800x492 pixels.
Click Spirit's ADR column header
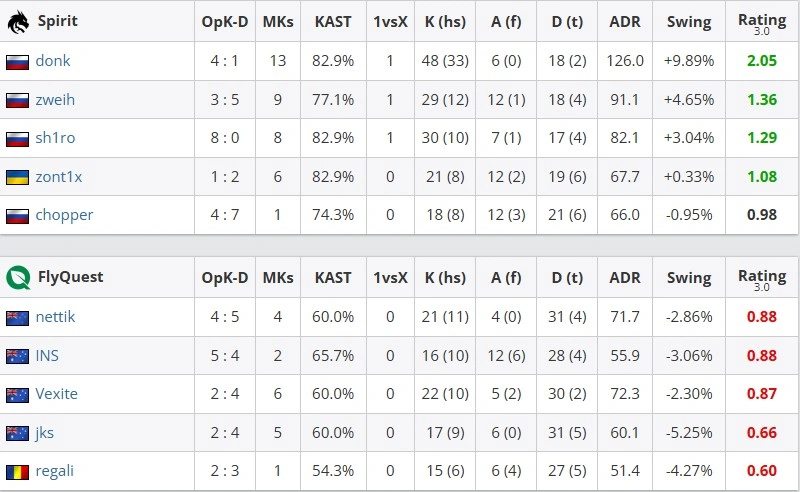[x=625, y=22]
